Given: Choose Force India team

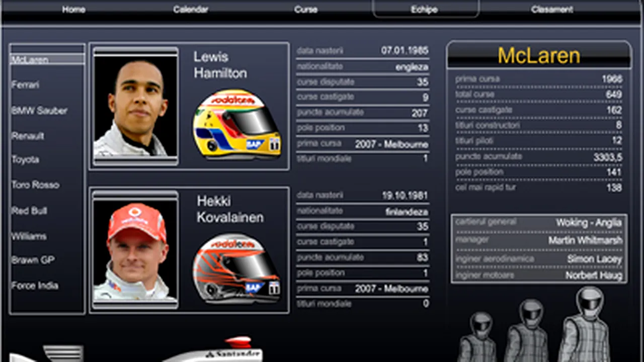Looking at the screenshot, I should click(x=35, y=286).
